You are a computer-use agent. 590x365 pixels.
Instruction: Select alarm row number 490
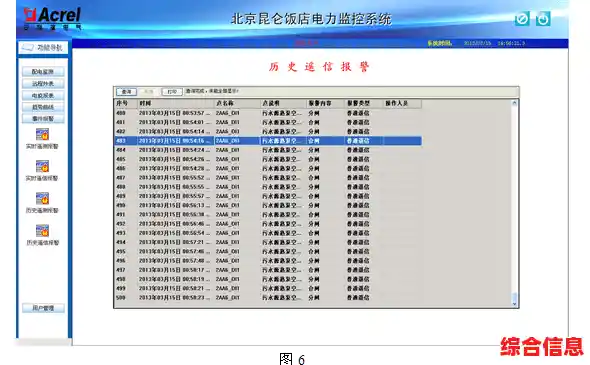(x=268, y=205)
